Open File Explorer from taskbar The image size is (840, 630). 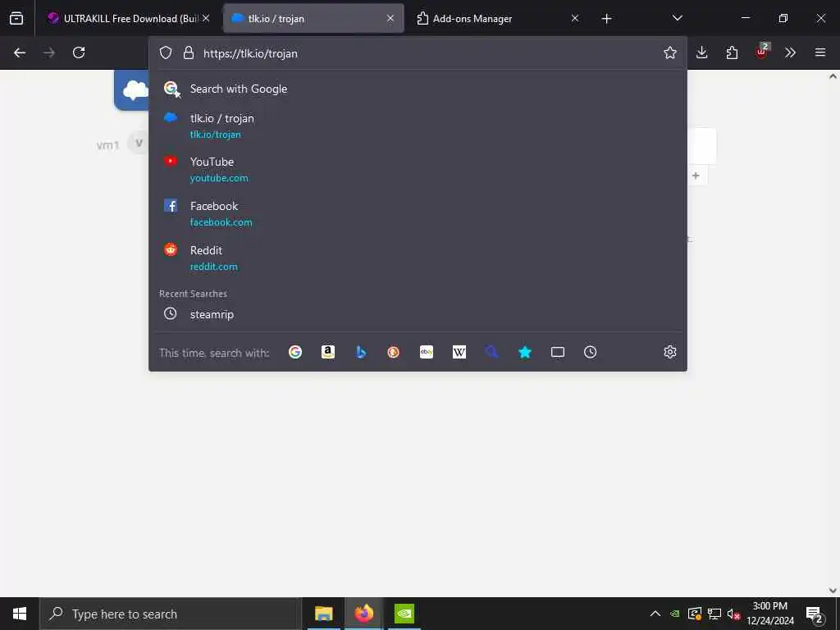323,614
